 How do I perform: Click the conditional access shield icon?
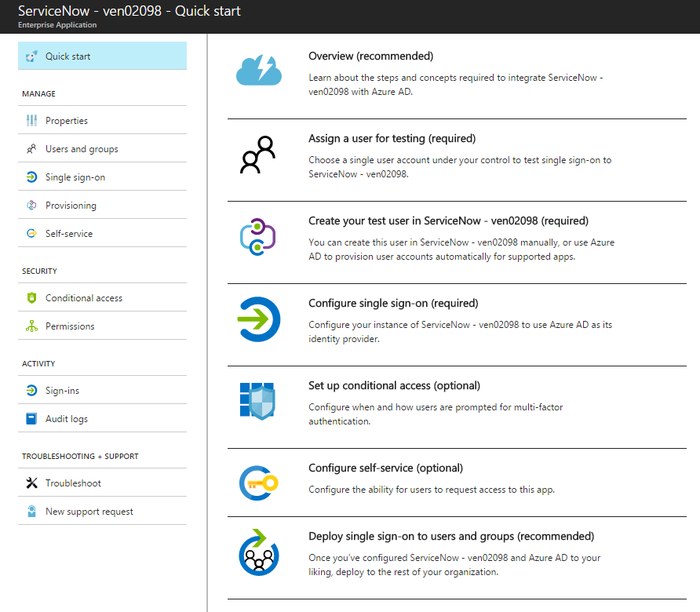257,401
